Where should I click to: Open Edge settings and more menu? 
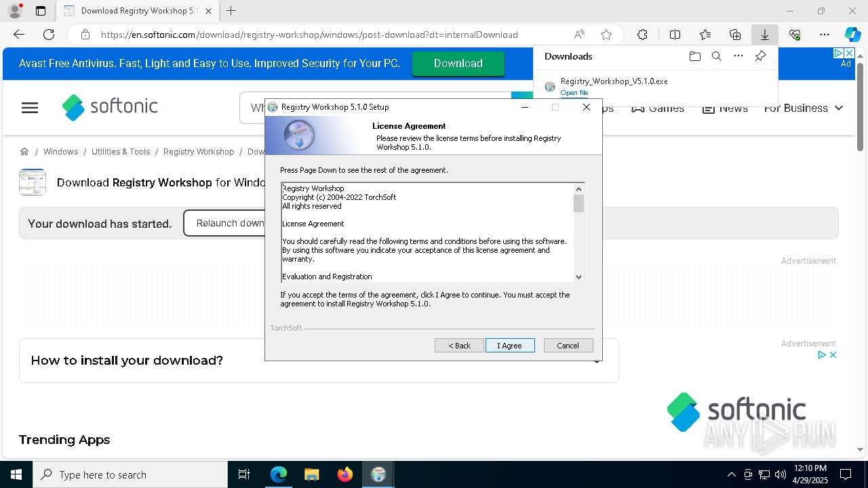coord(825,35)
